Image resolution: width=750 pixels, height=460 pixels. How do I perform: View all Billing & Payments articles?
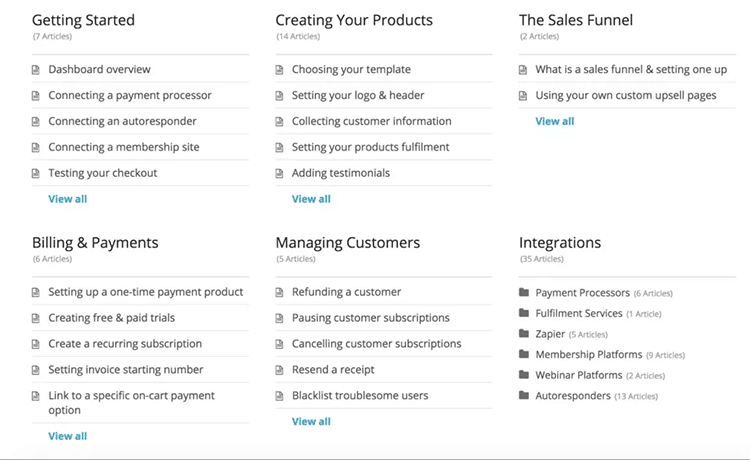tap(67, 436)
